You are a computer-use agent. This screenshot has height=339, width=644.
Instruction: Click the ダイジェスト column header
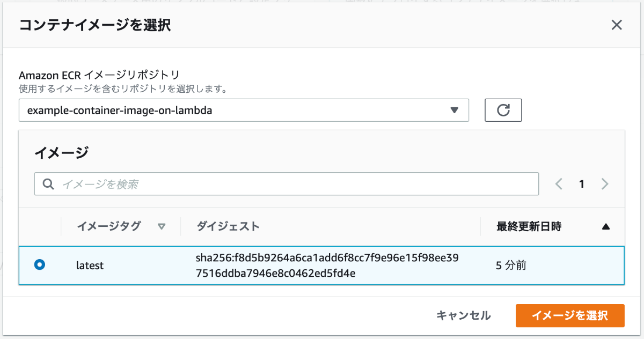pyautogui.click(x=228, y=226)
